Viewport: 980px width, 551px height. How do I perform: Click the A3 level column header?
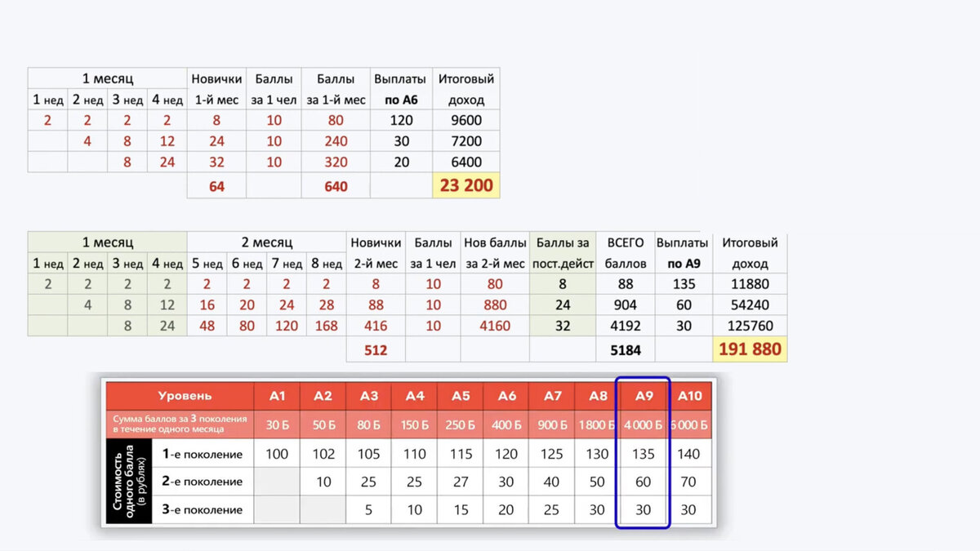click(x=368, y=396)
